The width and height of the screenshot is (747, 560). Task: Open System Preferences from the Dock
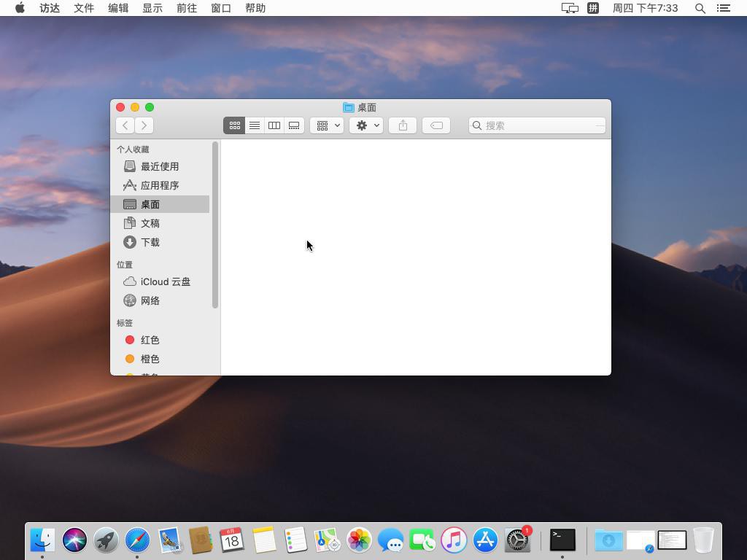[517, 540]
